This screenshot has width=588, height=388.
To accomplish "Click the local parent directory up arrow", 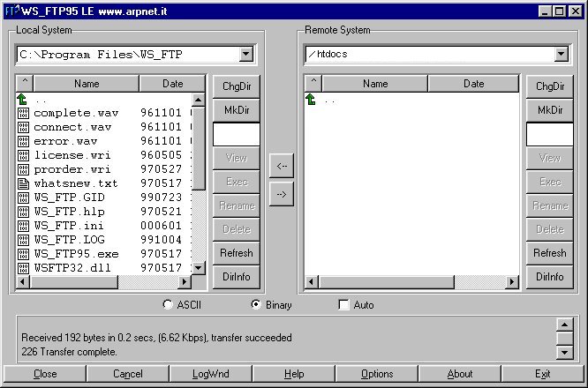I will [24, 100].
